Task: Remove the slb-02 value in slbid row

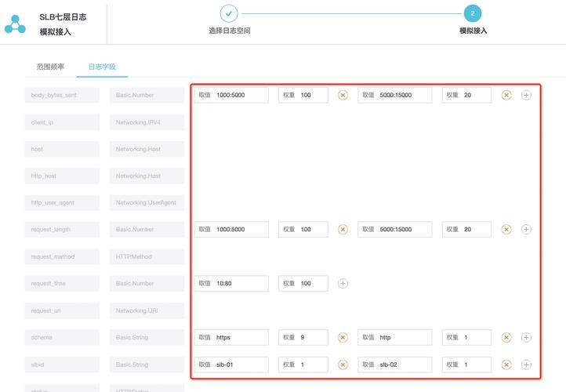Action: pos(506,365)
